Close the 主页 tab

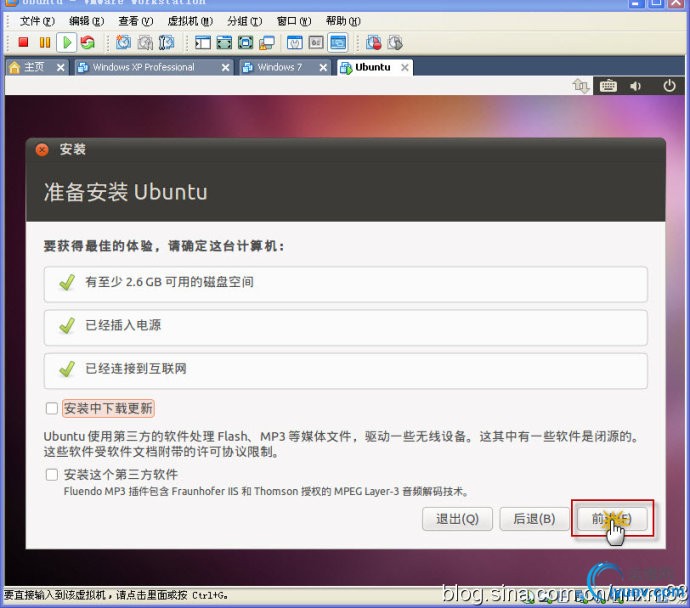coord(61,67)
